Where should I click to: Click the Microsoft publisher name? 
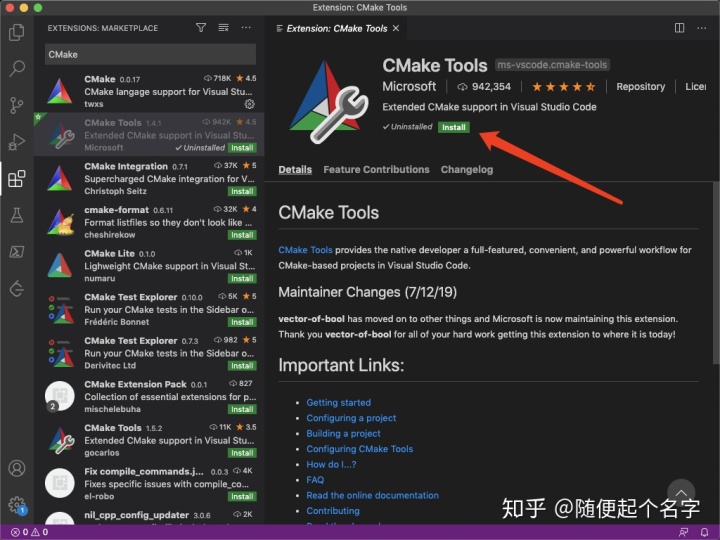coord(409,87)
